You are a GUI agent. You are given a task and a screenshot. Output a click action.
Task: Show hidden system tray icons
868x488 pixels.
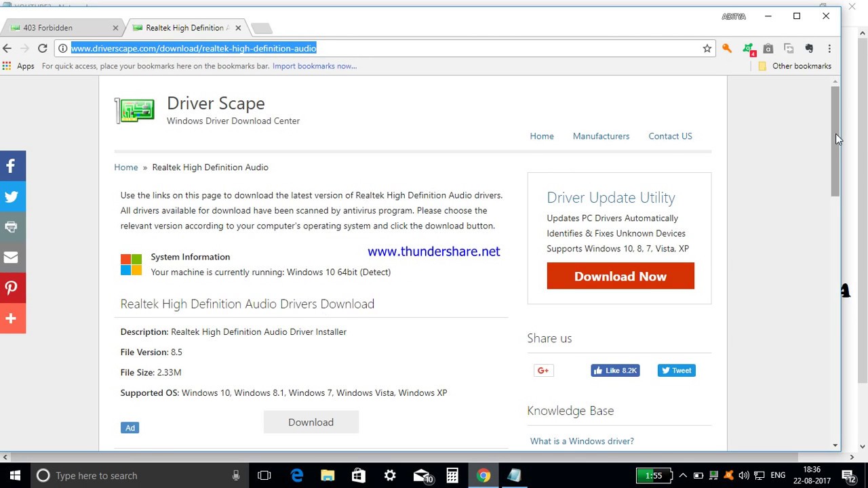[683, 475]
